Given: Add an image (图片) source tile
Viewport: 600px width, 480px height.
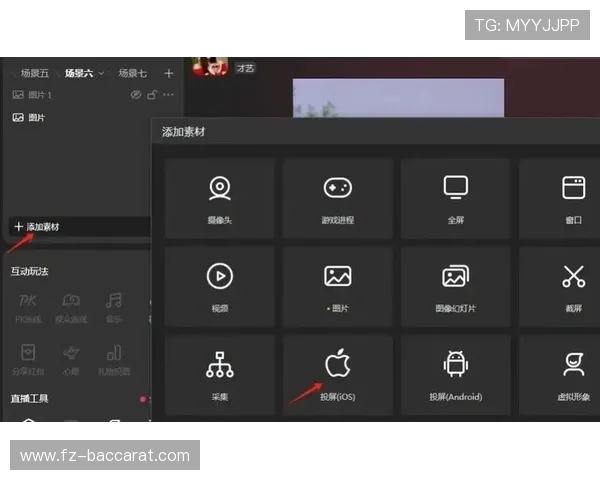Looking at the screenshot, I should tap(337, 285).
